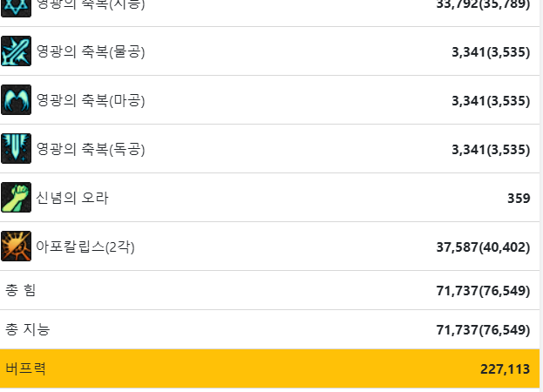Click the 227,113 buff power value

point(505,369)
